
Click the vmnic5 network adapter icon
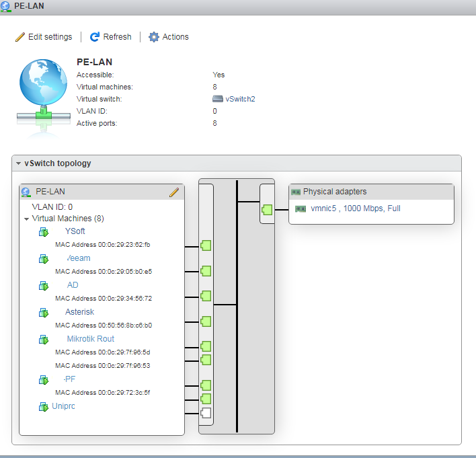tap(301, 209)
